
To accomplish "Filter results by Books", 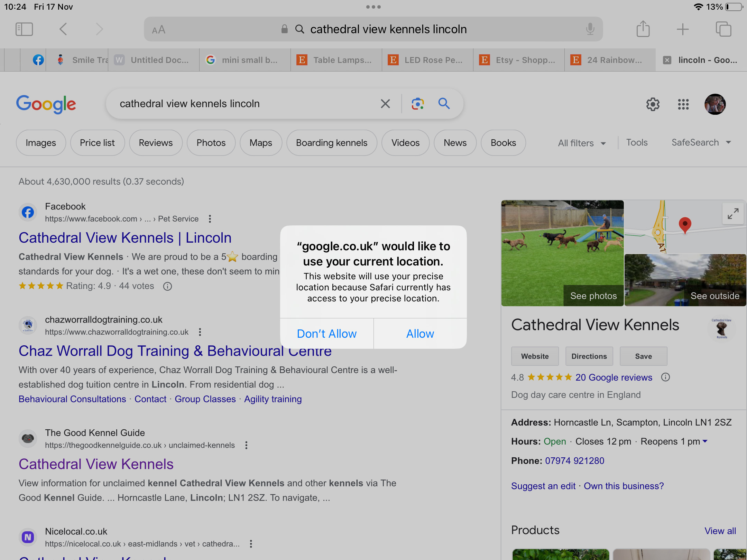I will coord(503,143).
